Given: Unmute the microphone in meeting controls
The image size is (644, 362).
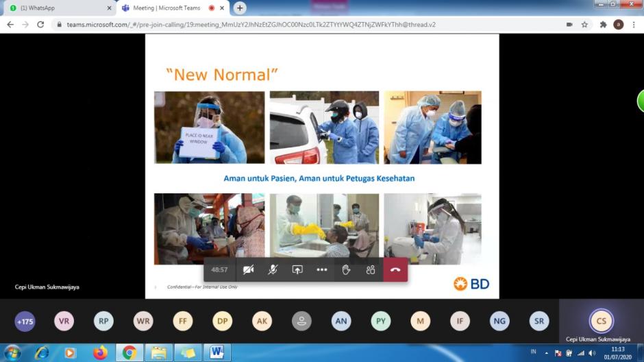Looking at the screenshot, I should point(273,269).
